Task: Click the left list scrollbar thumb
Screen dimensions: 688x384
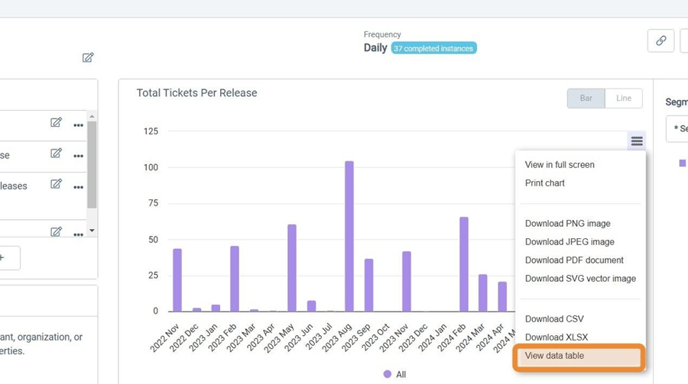Action: (x=92, y=165)
